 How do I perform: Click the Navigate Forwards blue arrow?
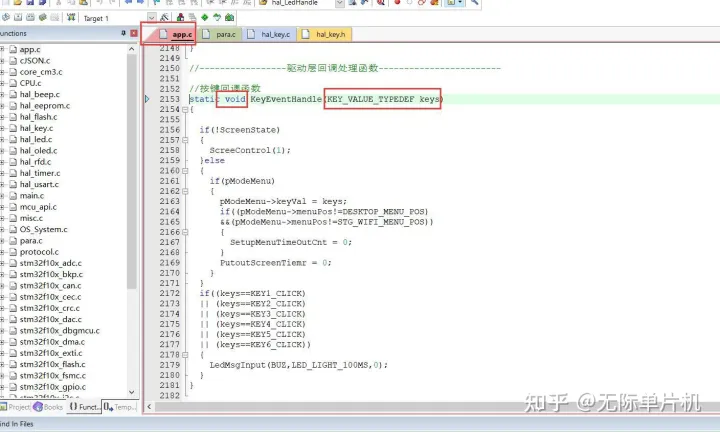[x=140, y=2]
